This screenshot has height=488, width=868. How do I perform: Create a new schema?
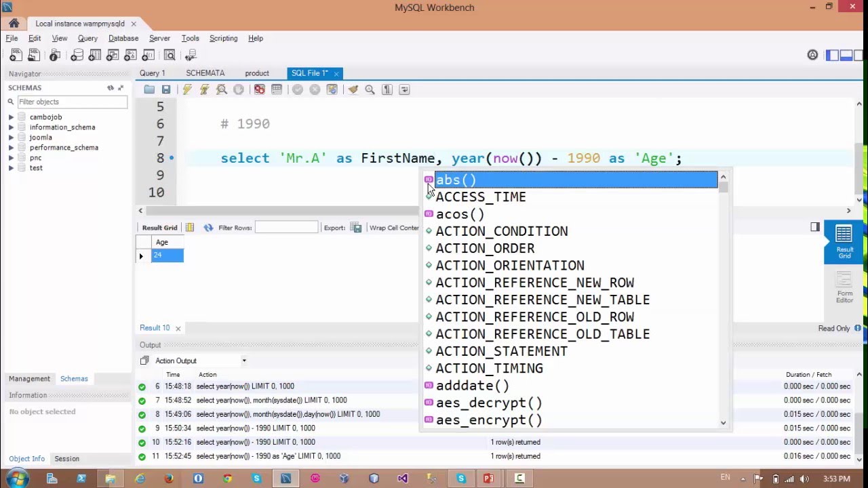click(x=77, y=55)
